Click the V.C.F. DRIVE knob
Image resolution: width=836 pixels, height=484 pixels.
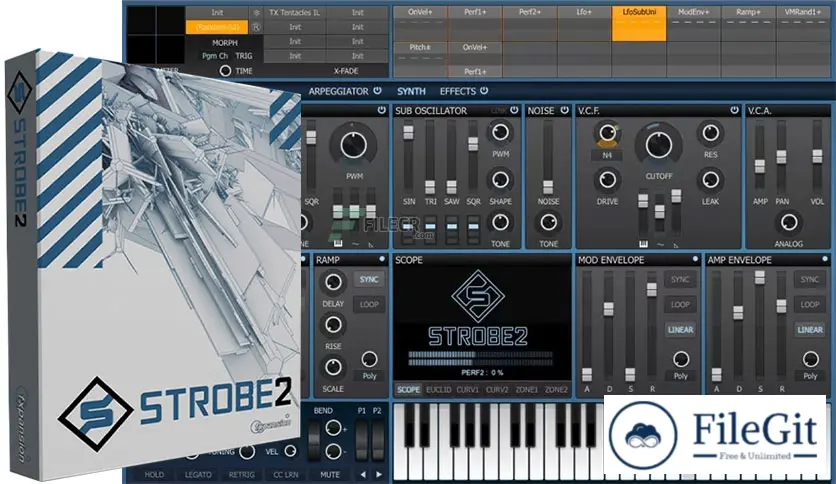[607, 180]
